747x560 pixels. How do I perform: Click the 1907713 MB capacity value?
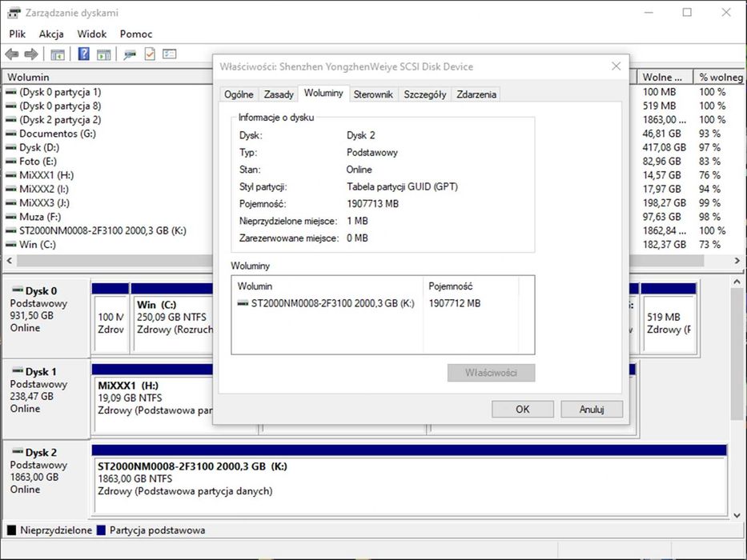tap(372, 204)
